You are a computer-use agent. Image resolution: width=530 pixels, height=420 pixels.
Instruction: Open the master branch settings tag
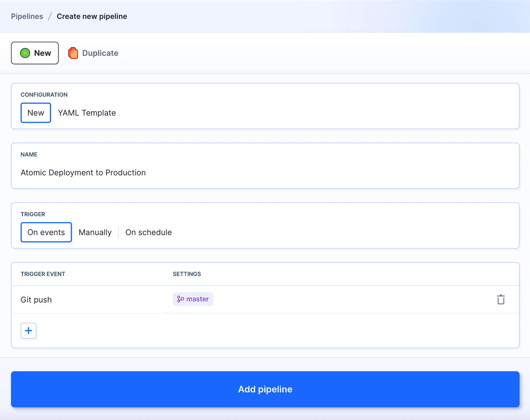pyautogui.click(x=193, y=299)
